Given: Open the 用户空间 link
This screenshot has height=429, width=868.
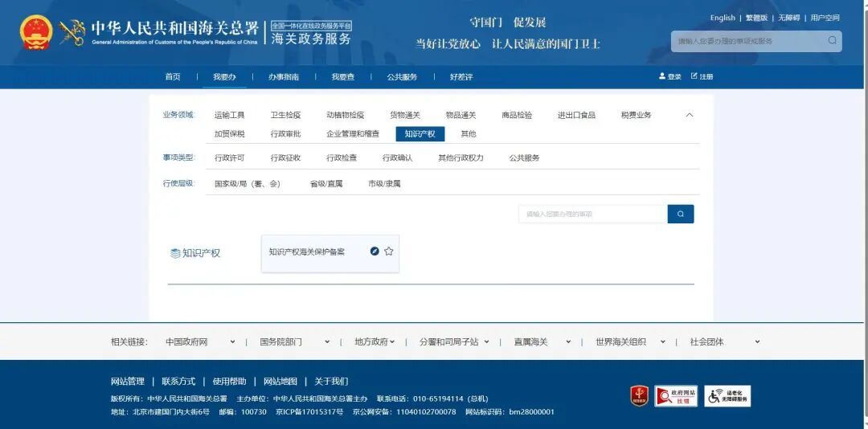Looking at the screenshot, I should pyautogui.click(x=825, y=18).
